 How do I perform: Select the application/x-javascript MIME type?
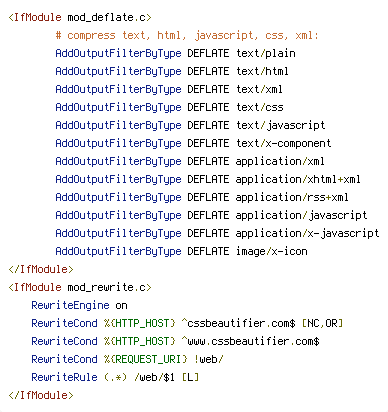tap(307, 233)
